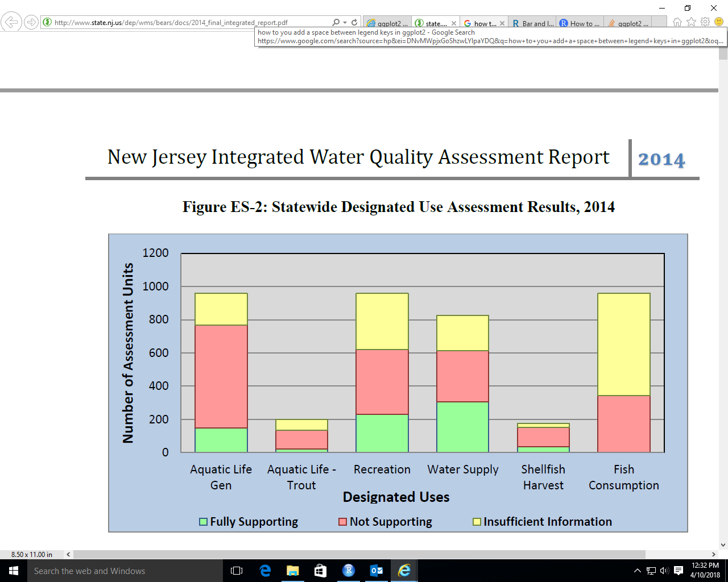Close the active state.nj.us tab
Image resolution: width=728 pixels, height=582 pixels.
click(x=453, y=23)
